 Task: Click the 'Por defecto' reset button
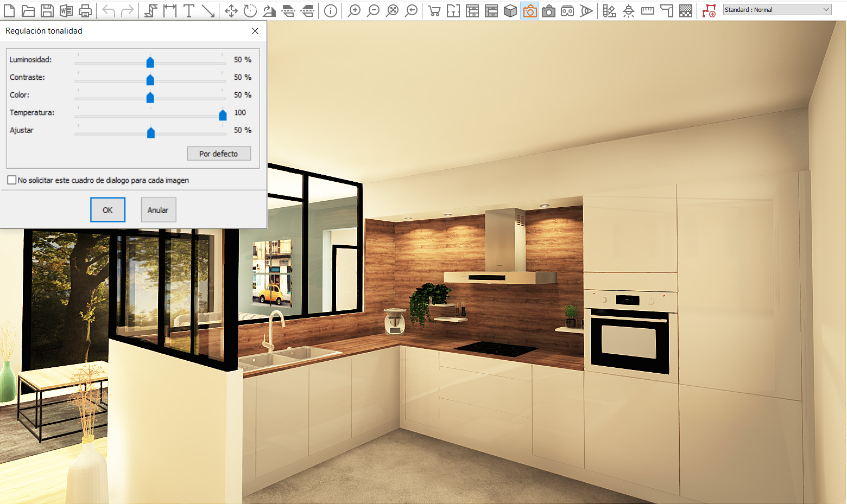coord(219,154)
